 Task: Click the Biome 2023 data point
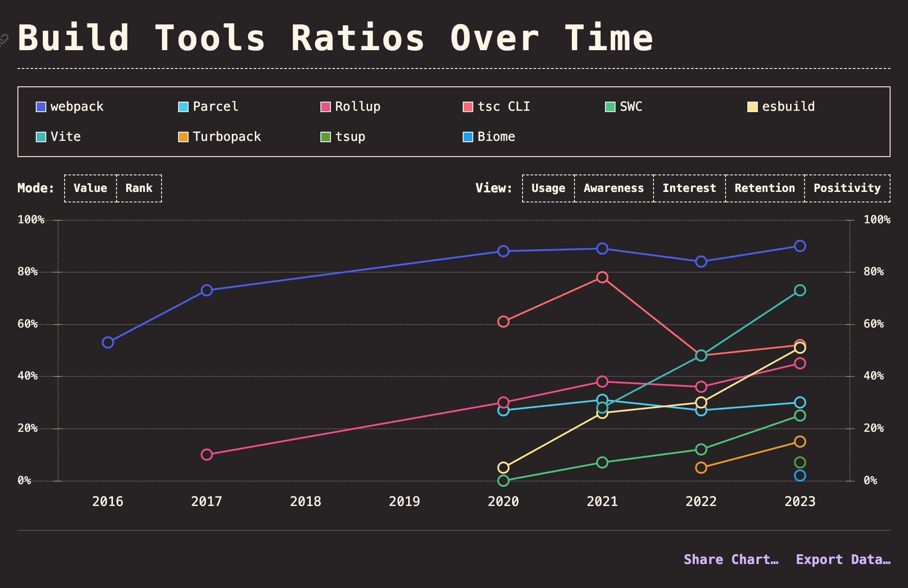800,475
